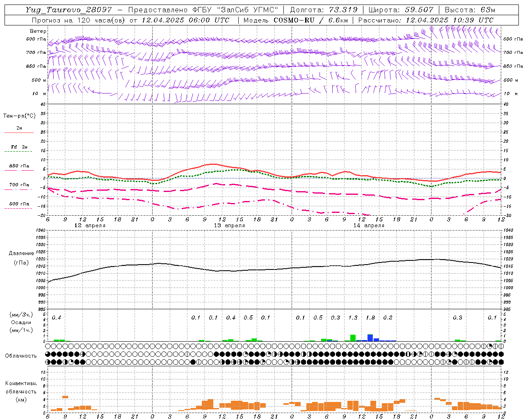This screenshot has height=420, width=525.
Task: Click the Осадки precipitation panel label
Action: pos(21,322)
